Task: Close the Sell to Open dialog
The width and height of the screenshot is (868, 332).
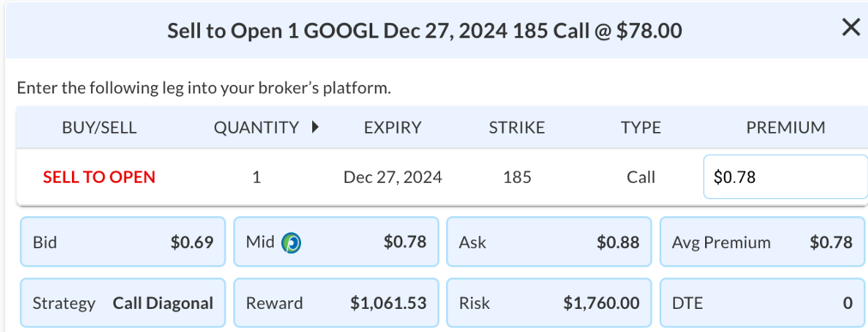Action: point(850,27)
